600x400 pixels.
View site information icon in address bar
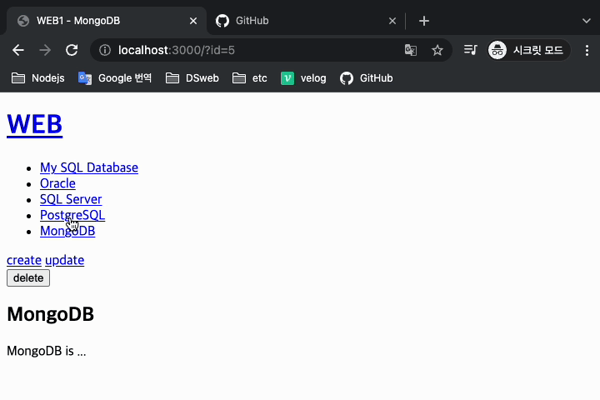(x=105, y=50)
